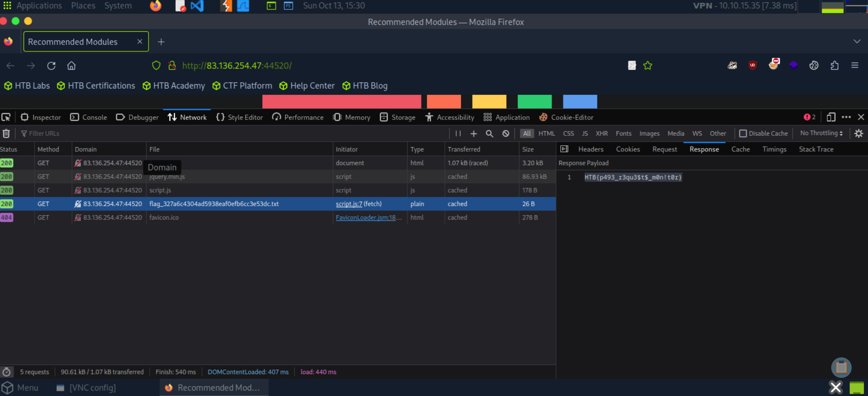Open network settings gear icon
The width and height of the screenshot is (868, 396).
click(858, 134)
